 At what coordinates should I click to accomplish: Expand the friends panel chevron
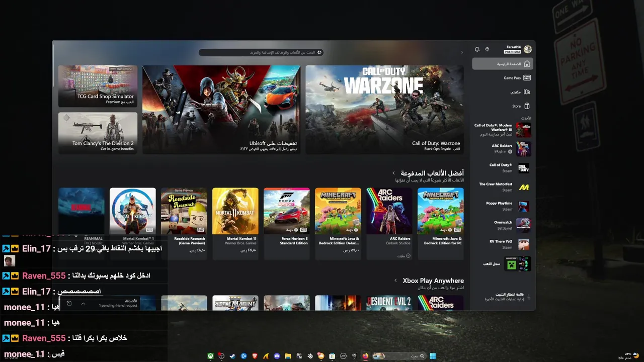83,303
